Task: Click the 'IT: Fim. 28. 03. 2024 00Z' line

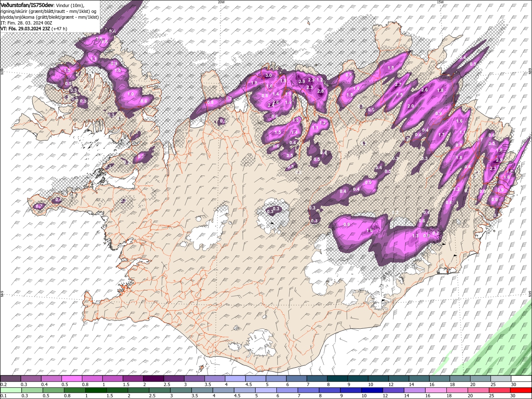Action: click(26, 23)
